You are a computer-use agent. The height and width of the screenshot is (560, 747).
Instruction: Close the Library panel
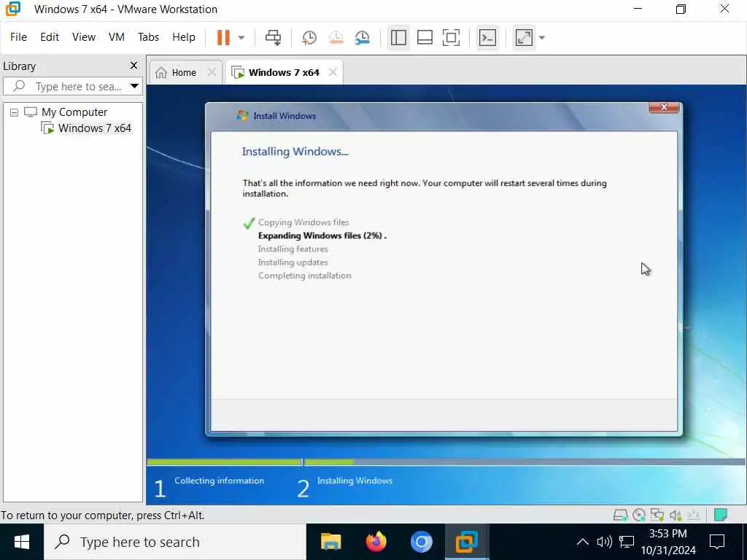tap(134, 65)
